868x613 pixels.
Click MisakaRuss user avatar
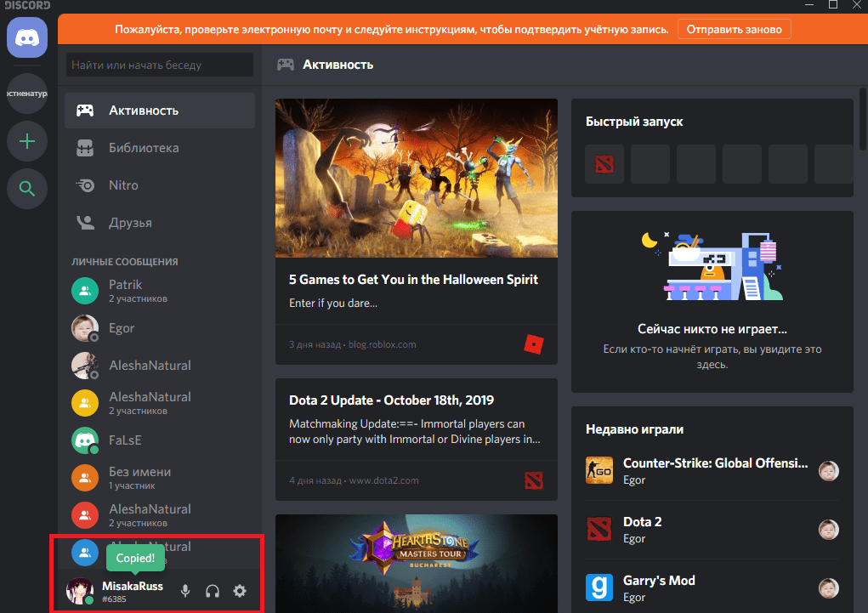click(x=80, y=591)
